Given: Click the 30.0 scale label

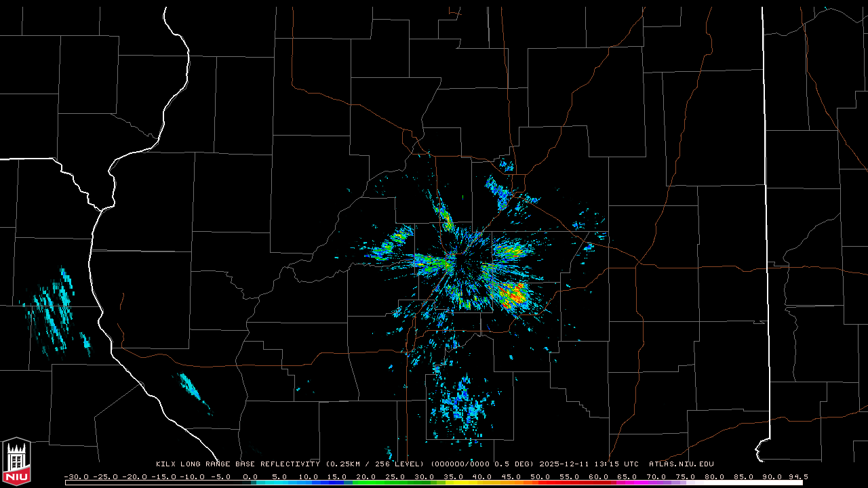Looking at the screenshot, I should pos(425,476).
